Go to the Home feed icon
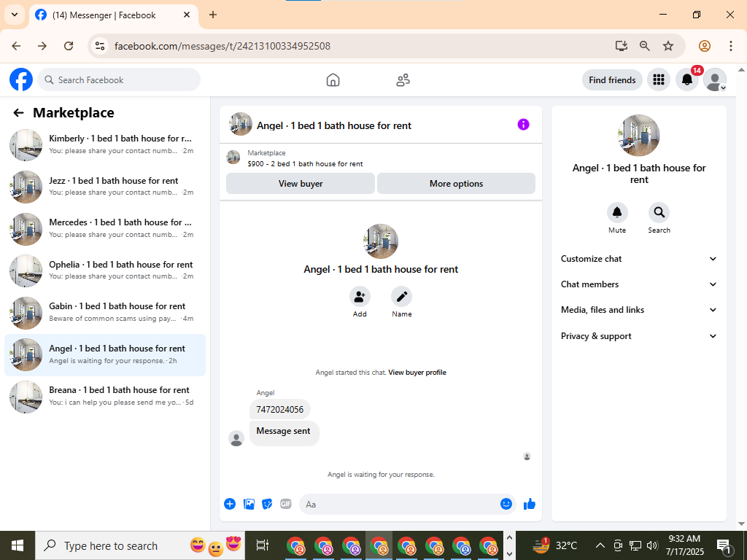This screenshot has height=560, width=747. tap(333, 80)
